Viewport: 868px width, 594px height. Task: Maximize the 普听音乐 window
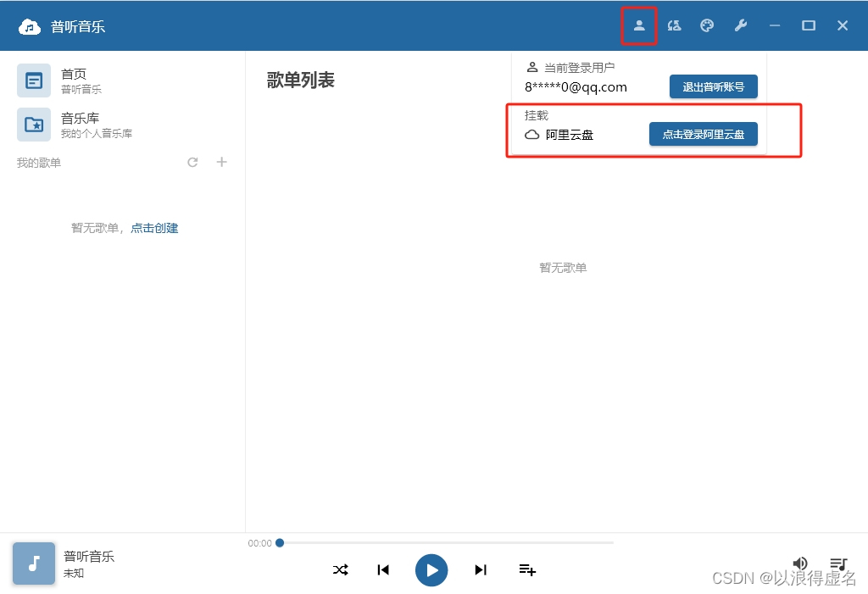click(808, 25)
